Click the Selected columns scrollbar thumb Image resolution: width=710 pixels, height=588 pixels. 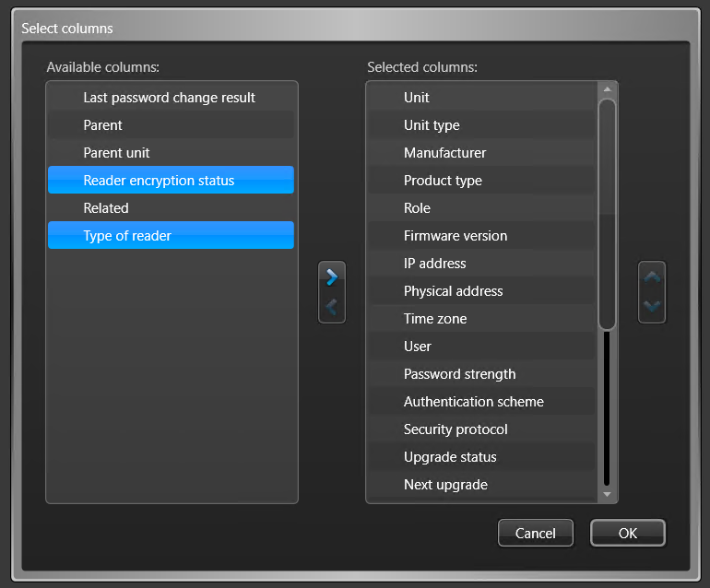607,214
